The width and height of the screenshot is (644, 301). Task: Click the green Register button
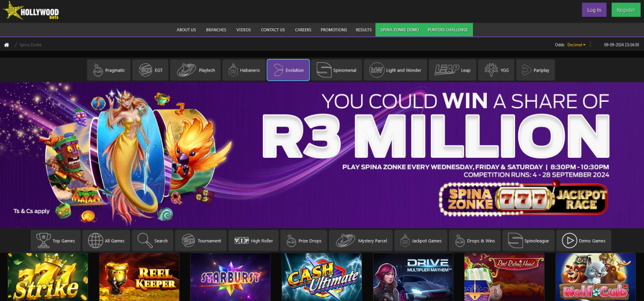pyautogui.click(x=626, y=10)
